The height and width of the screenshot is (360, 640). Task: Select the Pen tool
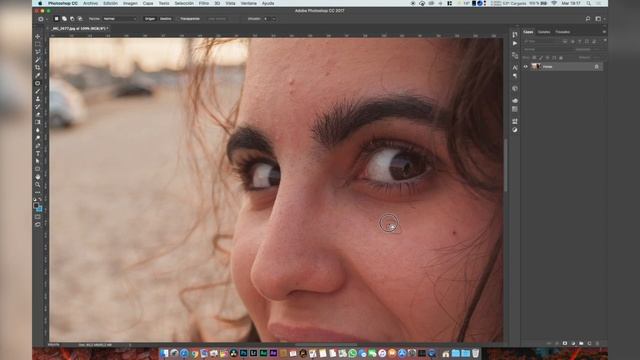click(38, 146)
